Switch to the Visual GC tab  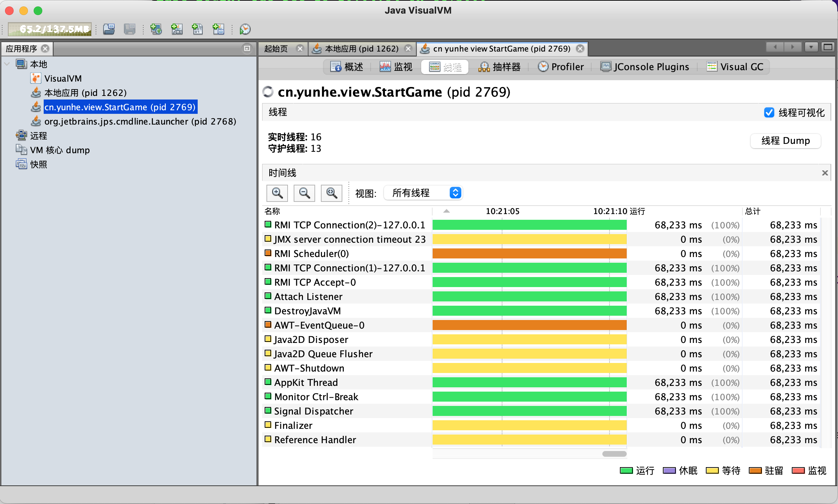click(735, 67)
